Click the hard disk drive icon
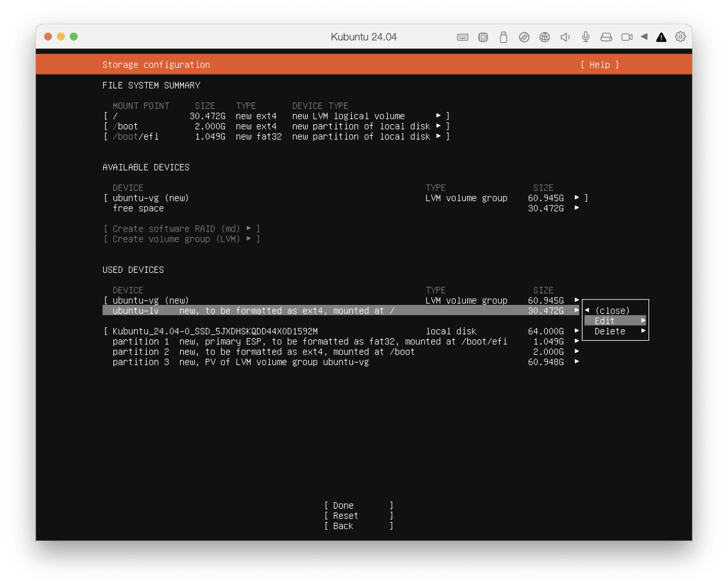Image resolution: width=728 pixels, height=588 pixels. 606,37
